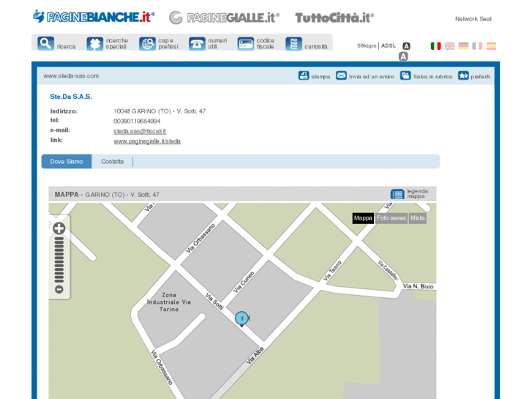This screenshot has height=399, width=532.
Task: Switch language with the Spanish flag
Action: point(491,46)
